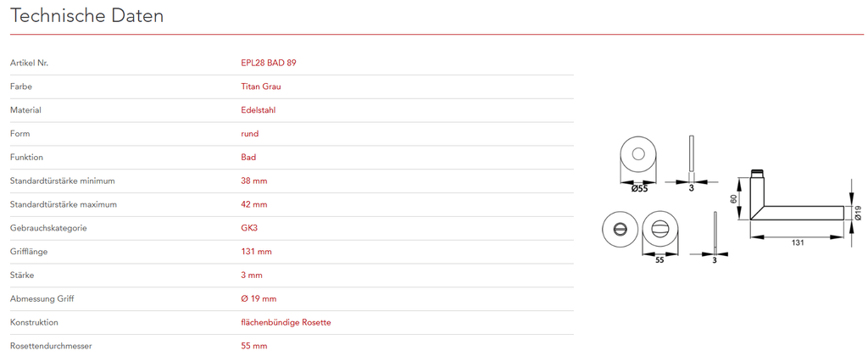Click the Edelstahl material value

pos(259,110)
